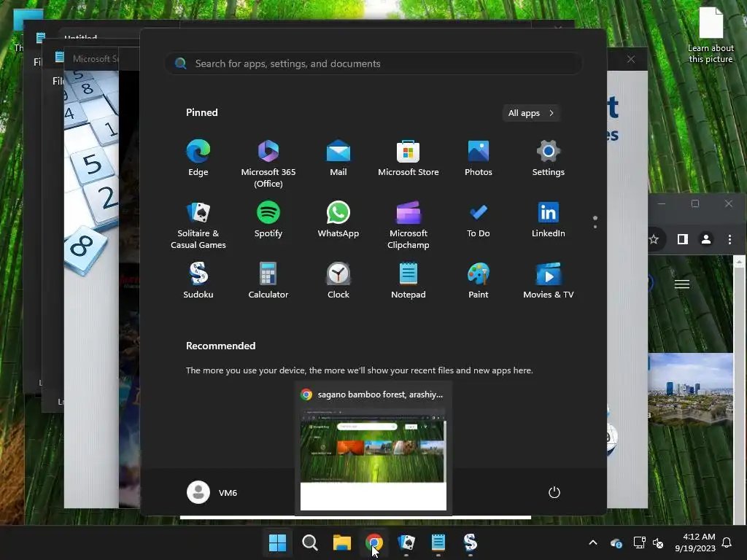Switch to Sudoku taskbar icon

(x=471, y=542)
